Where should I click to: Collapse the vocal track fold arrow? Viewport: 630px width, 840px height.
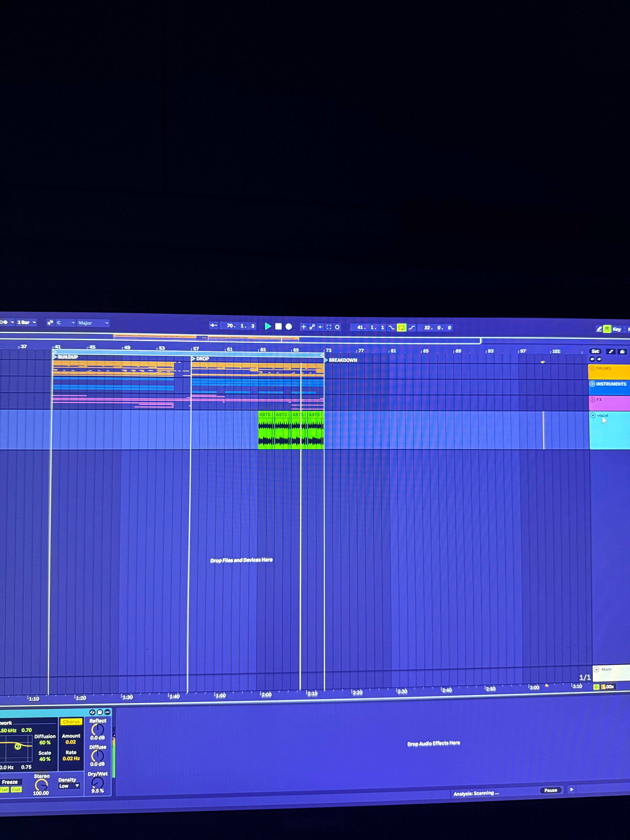593,415
